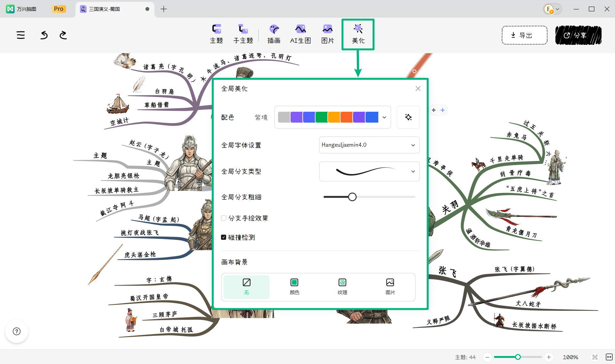This screenshot has width=615, height=364.
Task: Pick the green swatch in 配色
Action: point(321,117)
